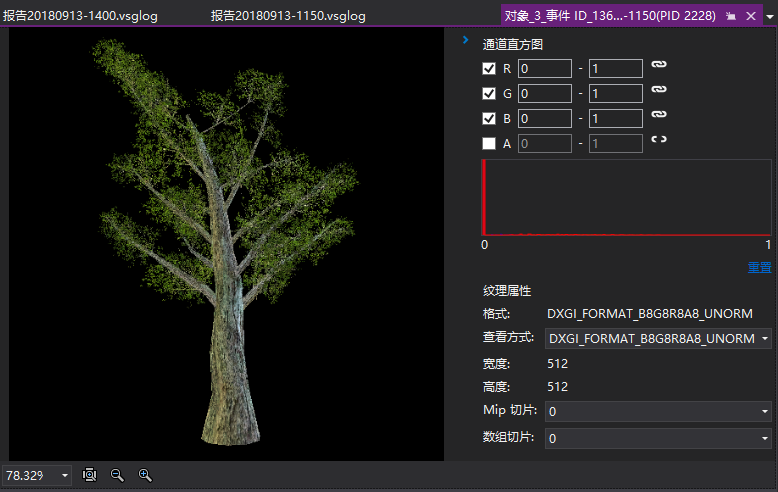Open the zoom percentage 78.329 dropdown
Image resolution: width=778 pixels, height=492 pixels.
65,475
